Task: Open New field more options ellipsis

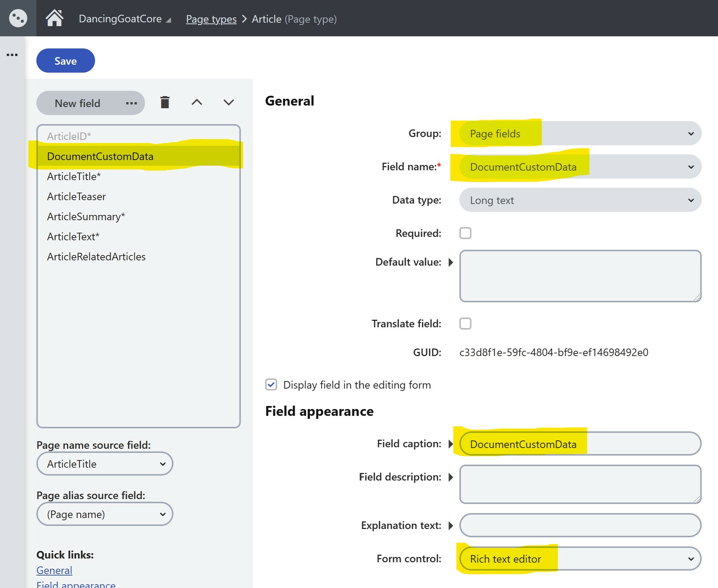Action: tap(131, 103)
